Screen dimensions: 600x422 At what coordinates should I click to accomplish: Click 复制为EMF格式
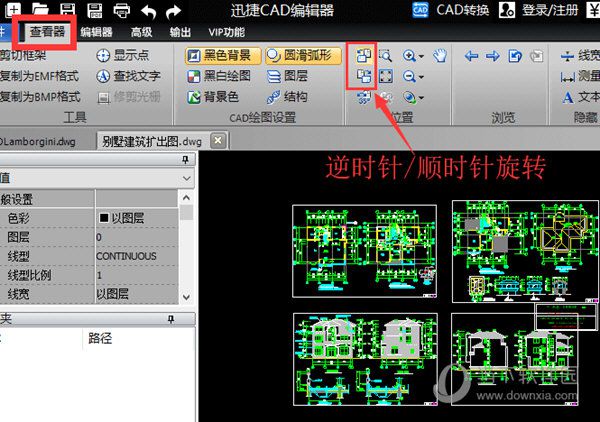coord(39,76)
